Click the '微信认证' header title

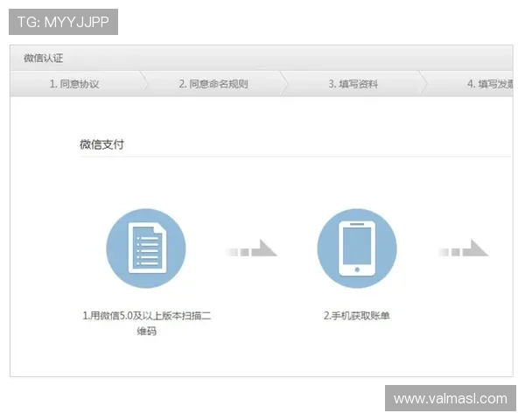pyautogui.click(x=43, y=58)
